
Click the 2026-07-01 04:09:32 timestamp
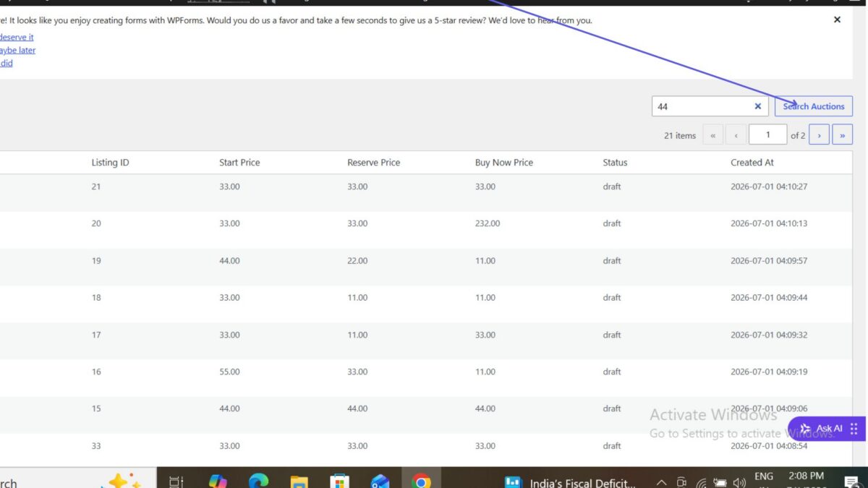769,335
